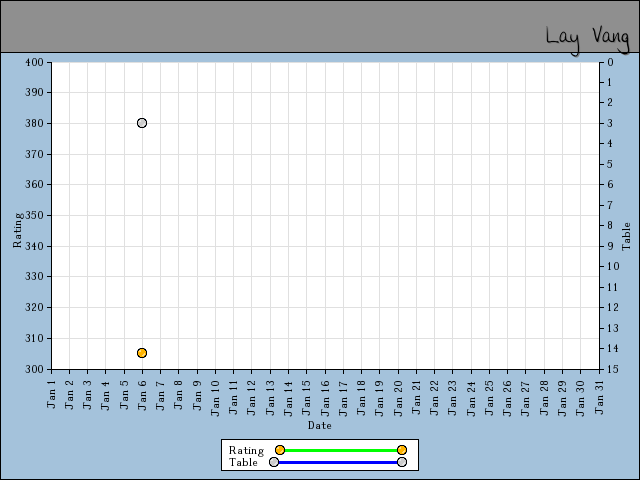Click the right gray marker in legend
Viewport: 640px width, 480px height.
click(402, 462)
